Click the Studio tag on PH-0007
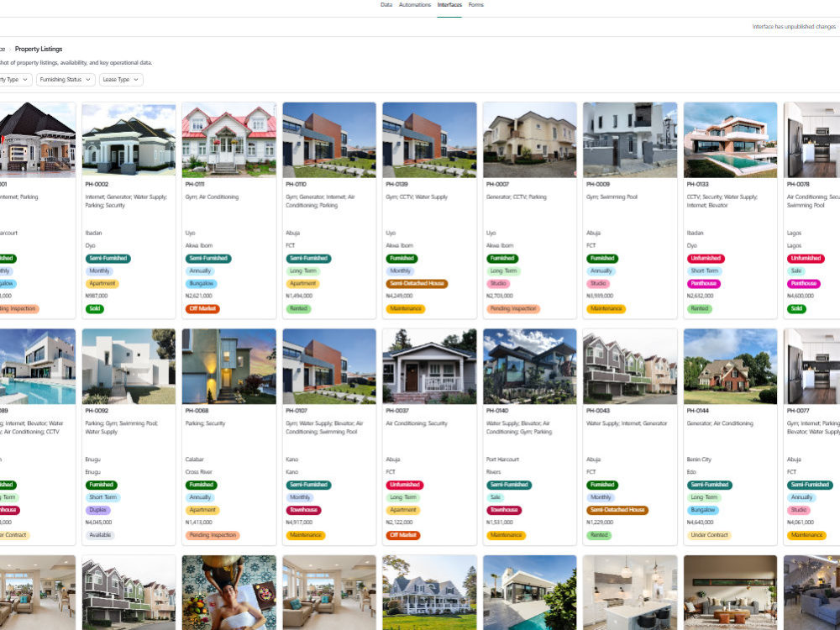Image resolution: width=840 pixels, height=630 pixels. pyautogui.click(x=498, y=284)
